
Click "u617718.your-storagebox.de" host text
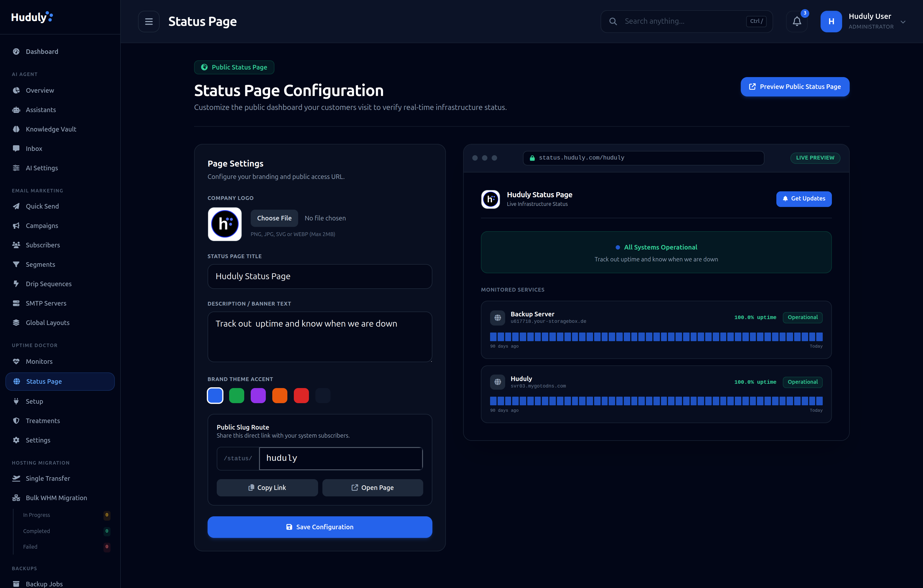click(548, 322)
